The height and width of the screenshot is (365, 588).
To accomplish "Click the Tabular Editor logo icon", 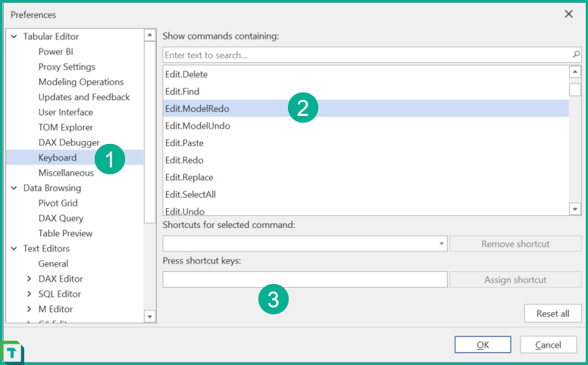I will [12, 353].
